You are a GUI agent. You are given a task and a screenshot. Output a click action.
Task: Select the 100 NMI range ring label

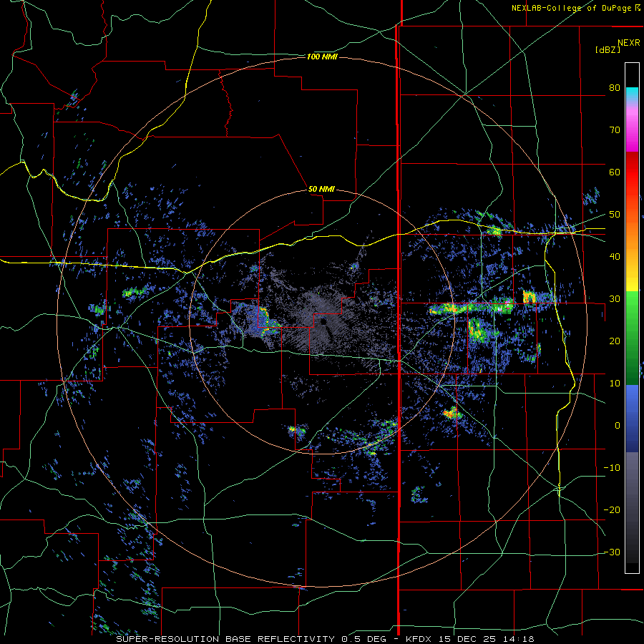[x=322, y=57]
